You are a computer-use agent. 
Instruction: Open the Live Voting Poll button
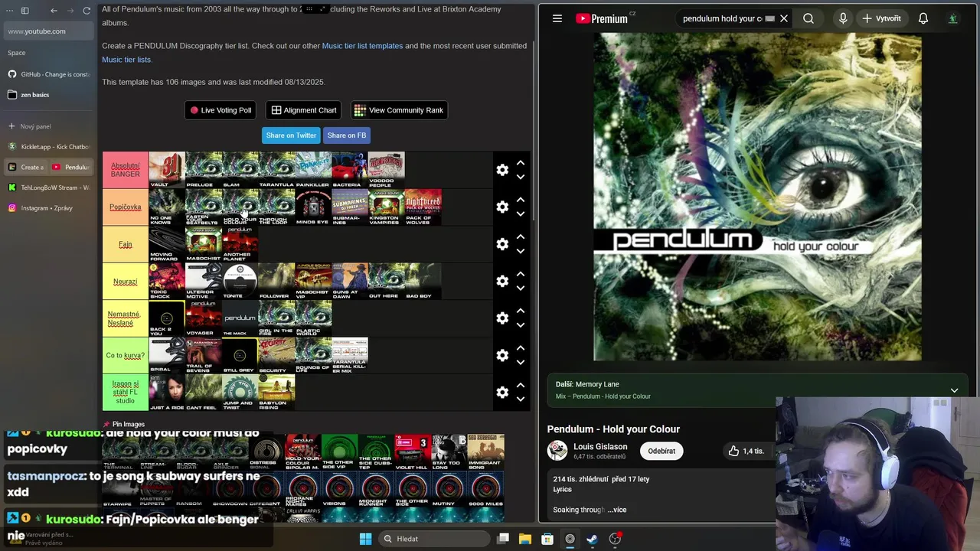(x=220, y=110)
